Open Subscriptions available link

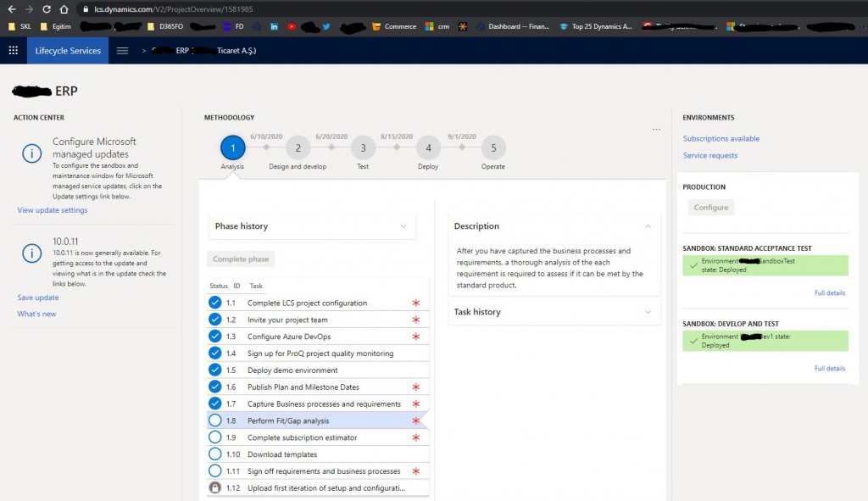(x=721, y=138)
